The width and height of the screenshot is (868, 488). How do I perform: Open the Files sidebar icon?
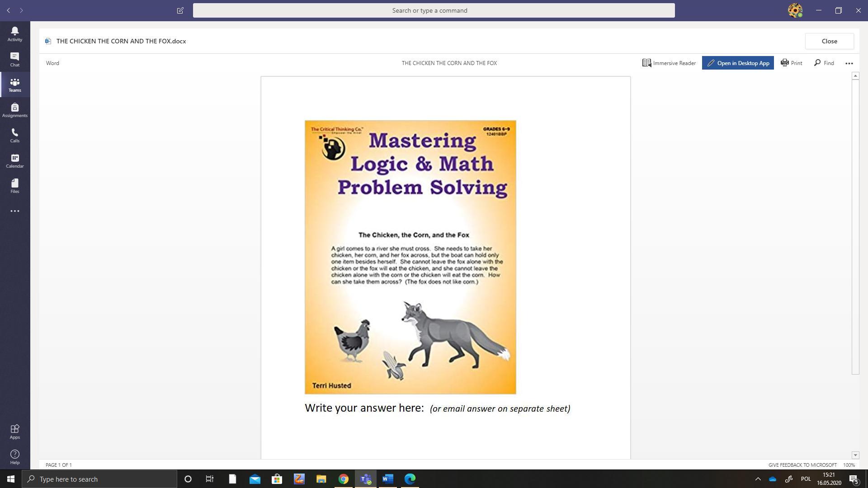(x=14, y=186)
